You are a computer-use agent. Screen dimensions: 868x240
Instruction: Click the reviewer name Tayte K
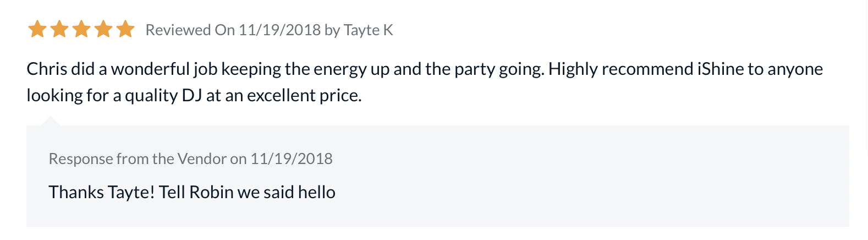[x=368, y=30]
